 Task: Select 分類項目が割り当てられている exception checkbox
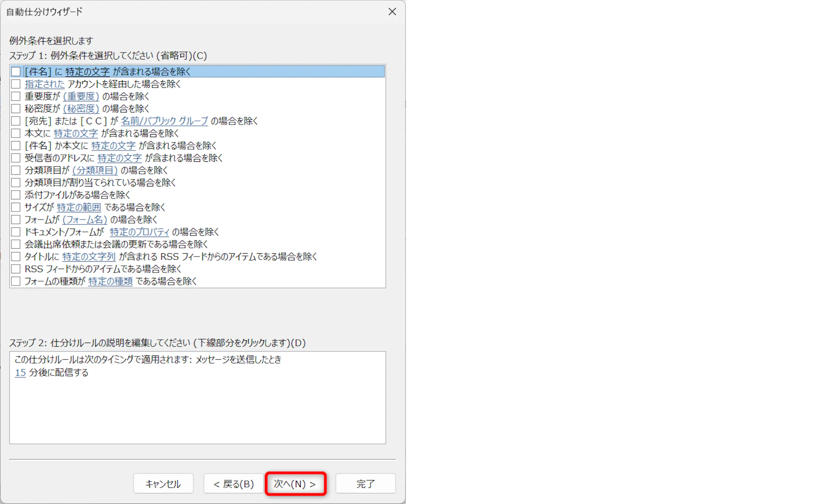coord(16,182)
